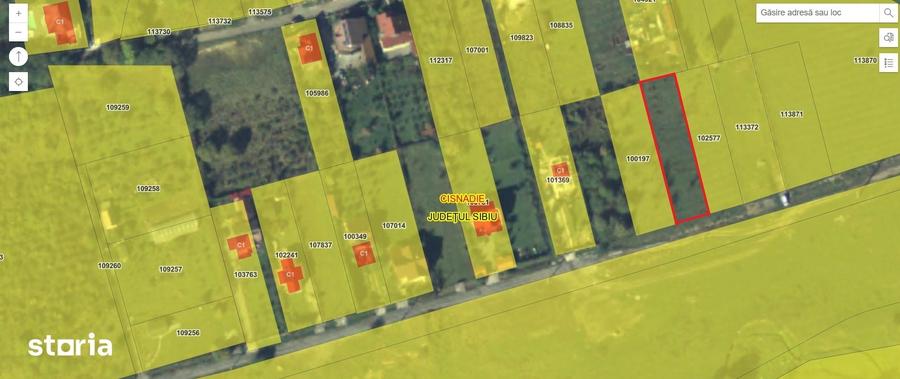Click building C1 near parcel 100349
This screenshot has width=900, height=379.
coord(364,254)
